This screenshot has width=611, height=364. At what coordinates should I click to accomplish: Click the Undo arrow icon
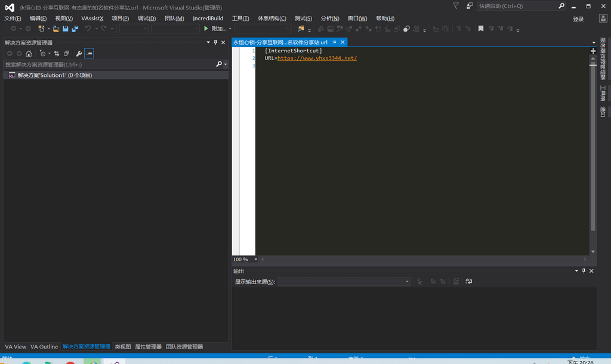click(88, 29)
